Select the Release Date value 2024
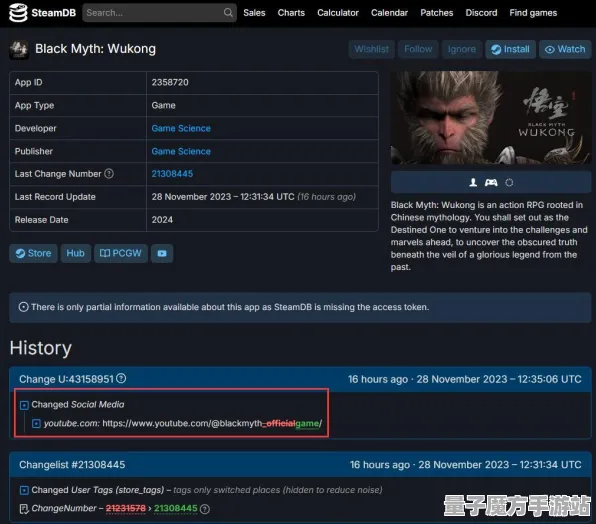Viewport: 596px width, 524px height. point(162,220)
